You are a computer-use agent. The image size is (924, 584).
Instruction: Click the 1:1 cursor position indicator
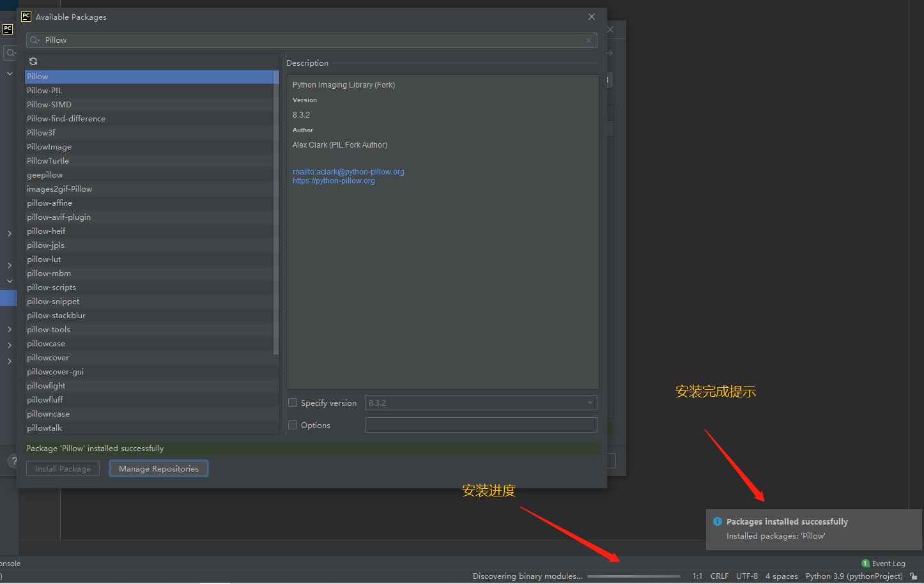click(x=697, y=576)
